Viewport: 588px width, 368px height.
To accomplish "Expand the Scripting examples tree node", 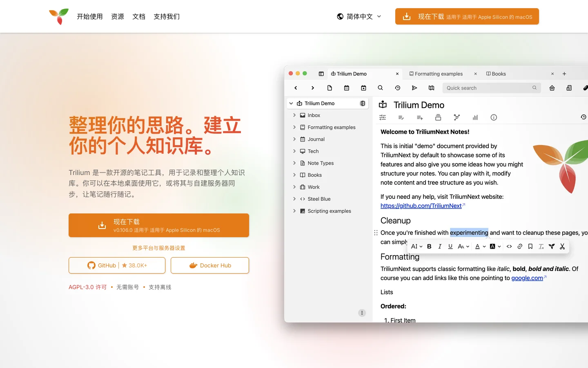I will 294,211.
